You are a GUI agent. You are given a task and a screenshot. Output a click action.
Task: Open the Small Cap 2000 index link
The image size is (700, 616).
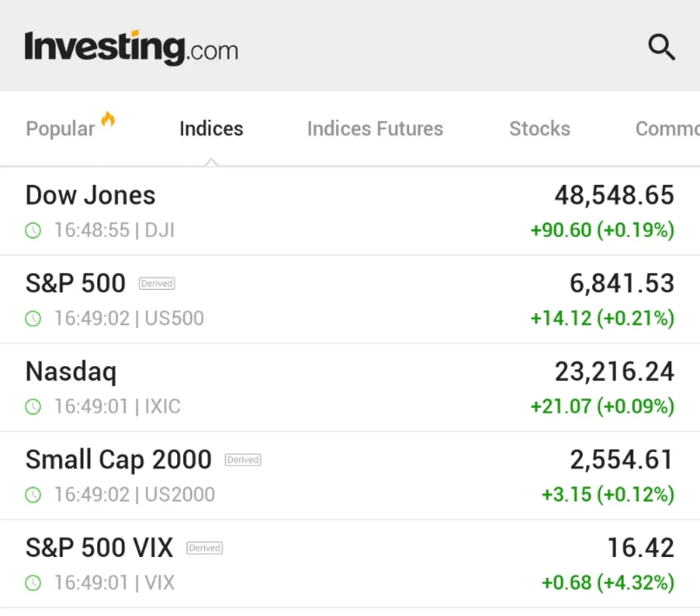pyautogui.click(x=118, y=460)
